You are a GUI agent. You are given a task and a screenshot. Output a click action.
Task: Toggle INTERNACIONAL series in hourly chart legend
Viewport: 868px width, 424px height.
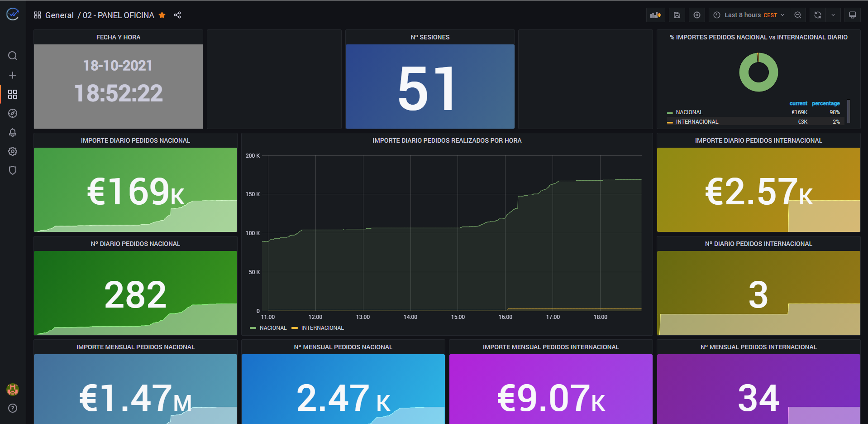pos(322,328)
